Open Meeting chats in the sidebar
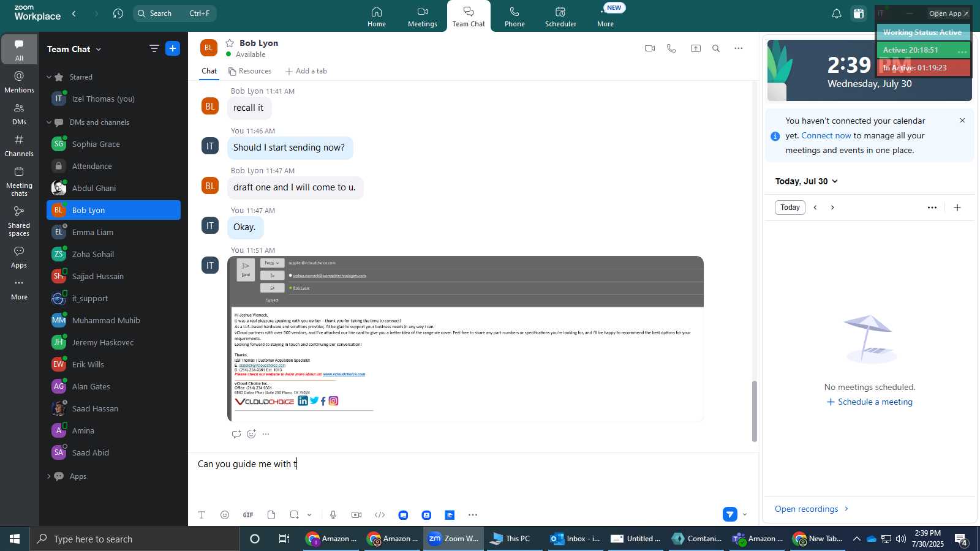This screenshot has width=980, height=551. click(20, 181)
